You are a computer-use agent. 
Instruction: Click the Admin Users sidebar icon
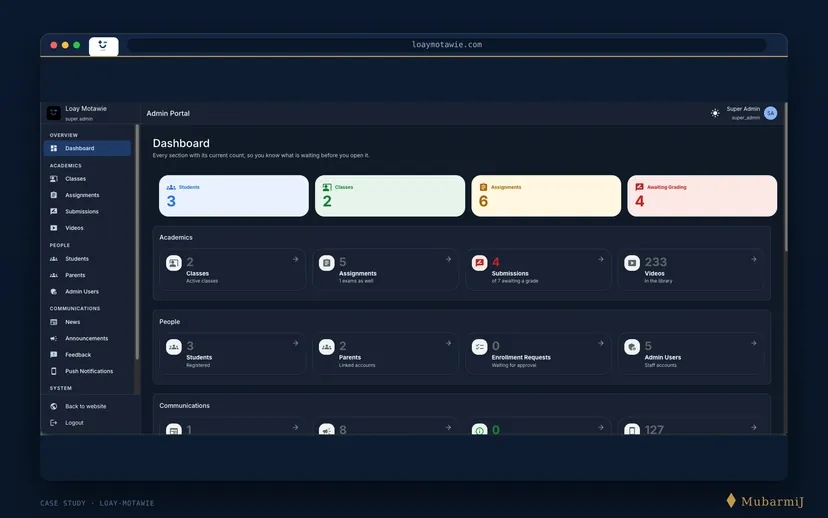point(53,291)
